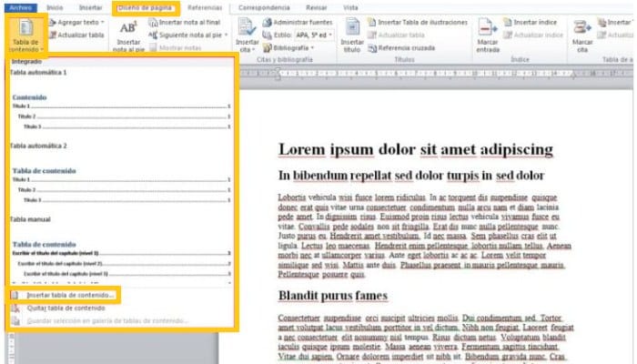
Task: Click the Actualizar tabla icon beside Tabla de contenido
Action: coord(53,35)
